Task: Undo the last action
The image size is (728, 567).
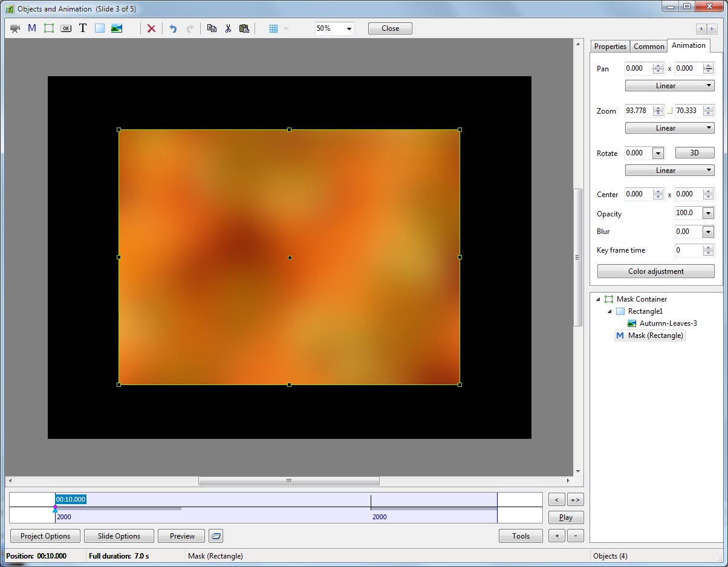Action: (173, 28)
